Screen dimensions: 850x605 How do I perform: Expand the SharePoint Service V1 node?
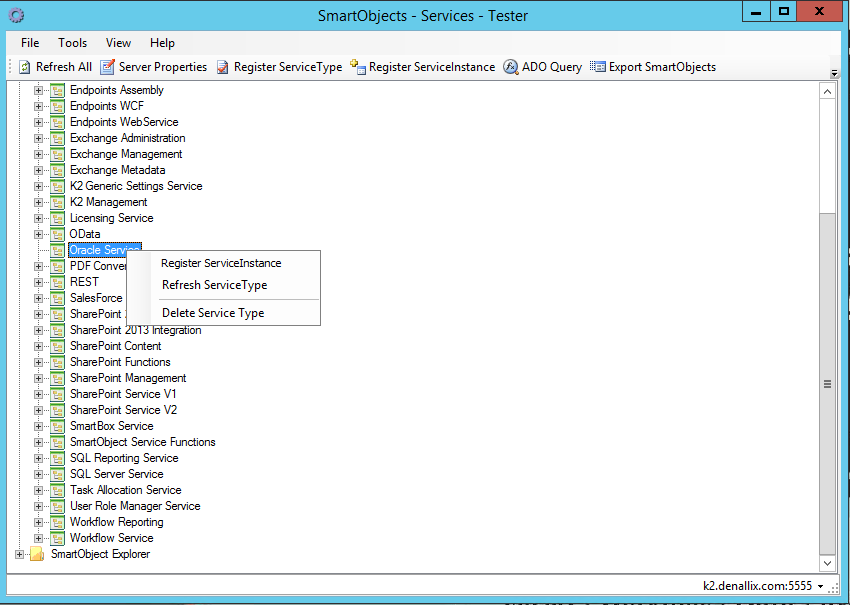coord(38,395)
